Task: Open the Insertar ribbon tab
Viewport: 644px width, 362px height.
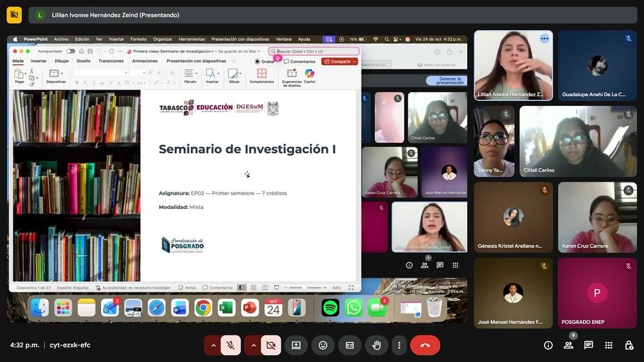Action: 39,62
